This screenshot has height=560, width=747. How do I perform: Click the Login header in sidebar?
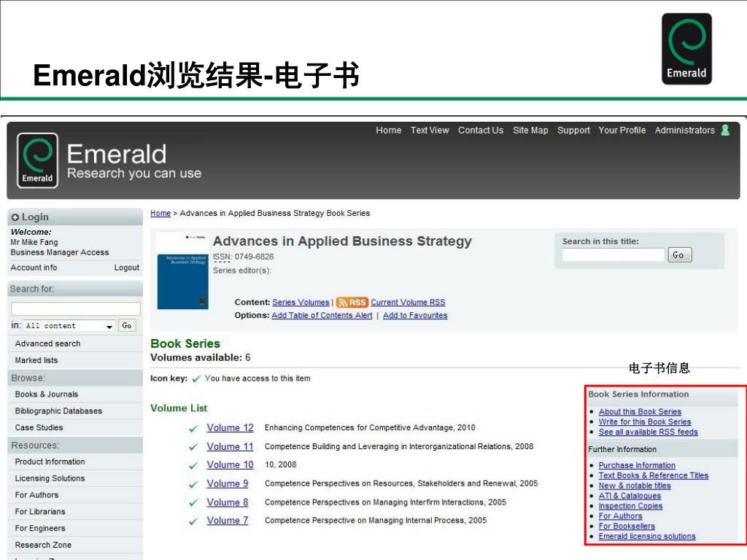click(x=75, y=217)
